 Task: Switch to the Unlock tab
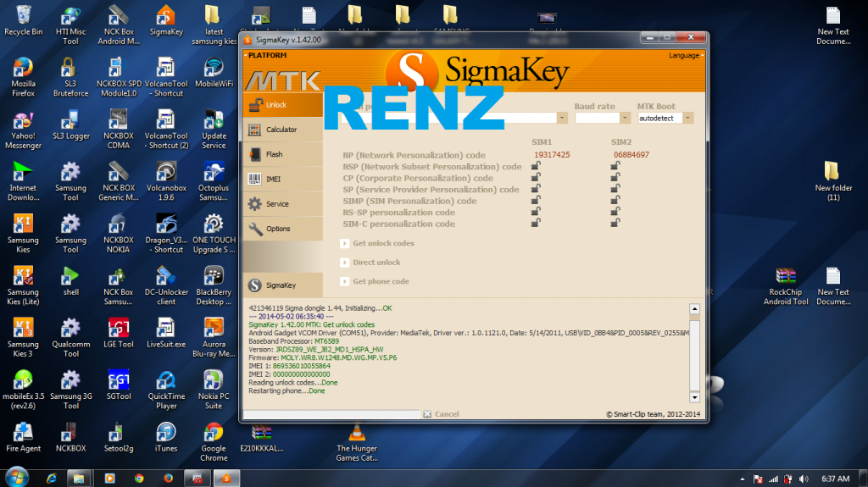(276, 105)
